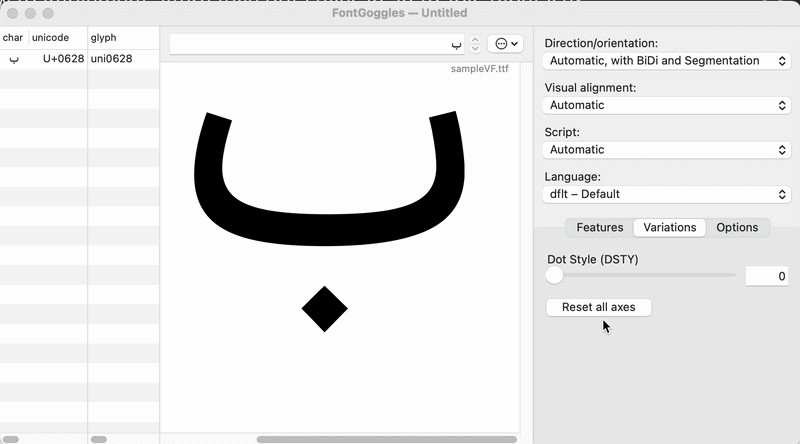This screenshot has width=800, height=444.
Task: Open the ellipsis options menu button
Action: click(x=505, y=43)
